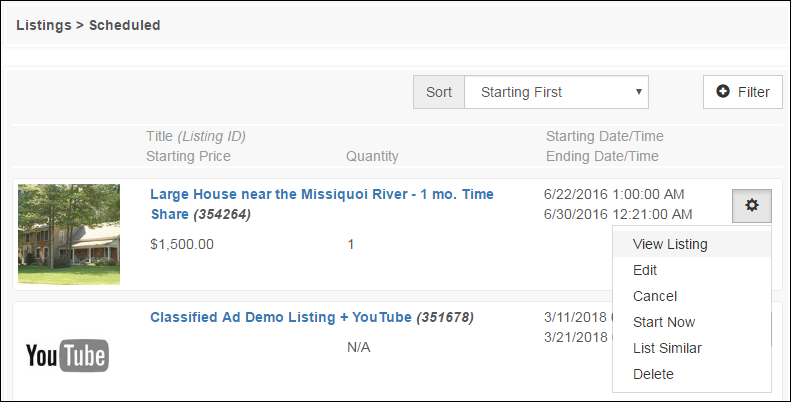Open the Classified Ad Demo Listing + YouTube link

(x=280, y=317)
